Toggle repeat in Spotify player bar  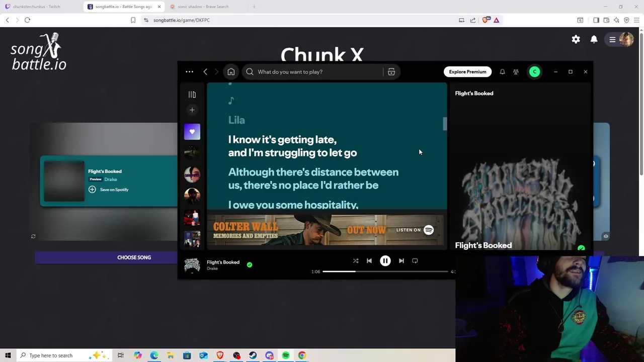(x=415, y=260)
